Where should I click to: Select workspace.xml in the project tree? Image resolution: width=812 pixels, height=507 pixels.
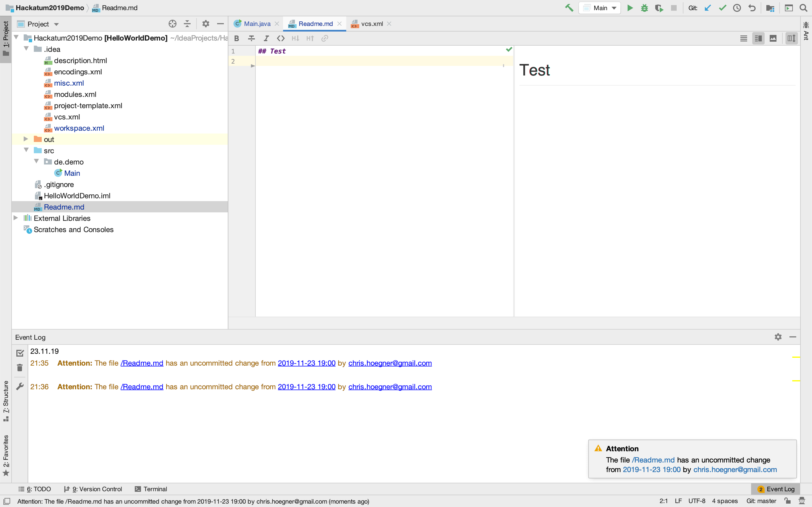(79, 128)
